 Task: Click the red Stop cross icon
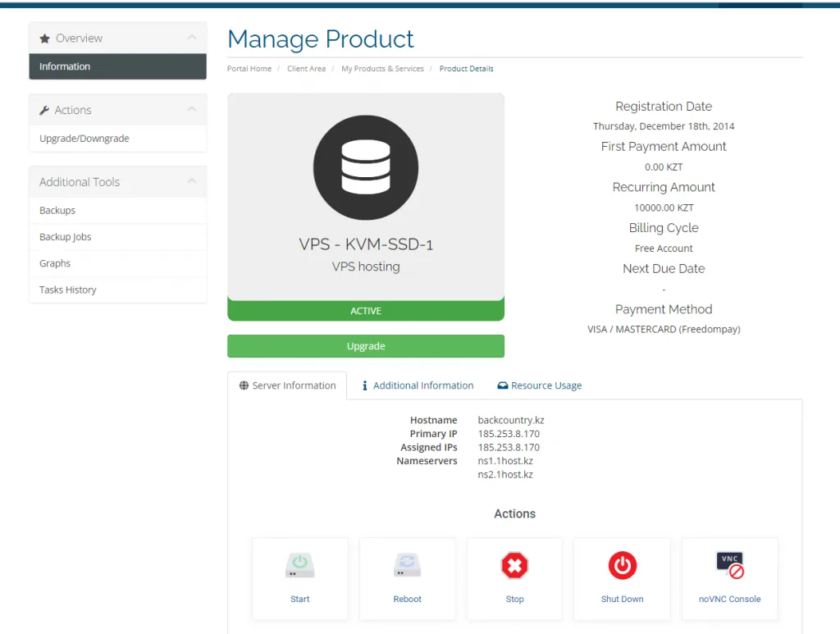pos(515,565)
